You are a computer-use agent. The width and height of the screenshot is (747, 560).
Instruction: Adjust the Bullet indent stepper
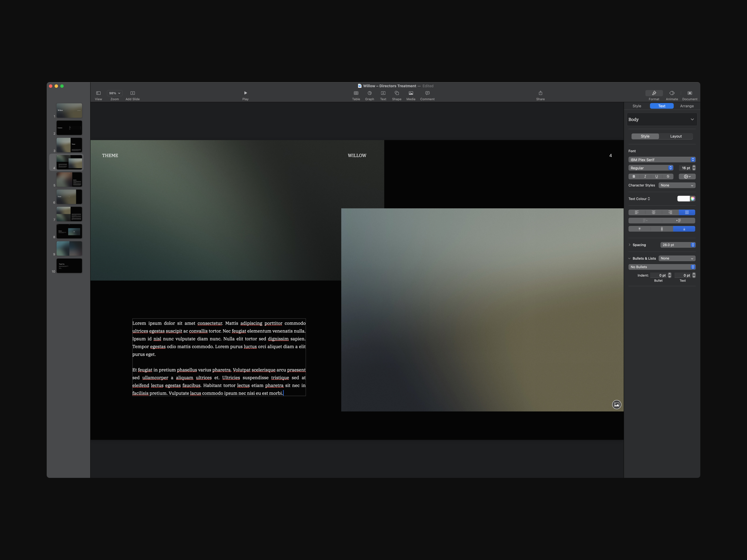pos(669,275)
